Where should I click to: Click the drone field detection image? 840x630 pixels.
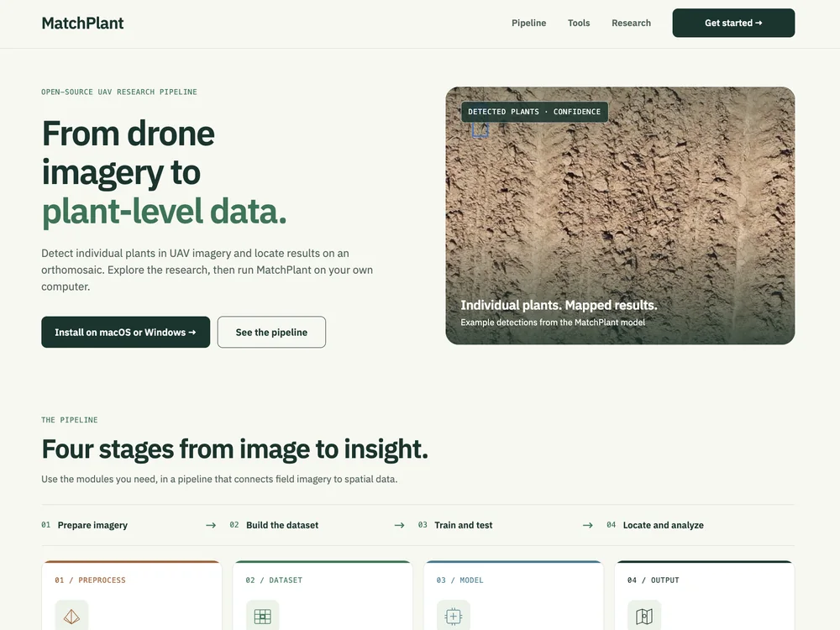tap(620, 215)
